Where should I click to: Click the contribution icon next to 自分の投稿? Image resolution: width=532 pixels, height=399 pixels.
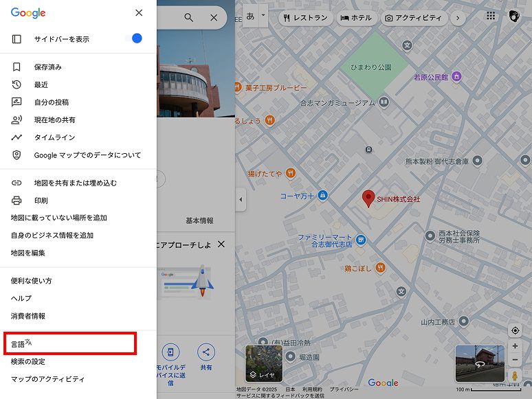(16, 102)
